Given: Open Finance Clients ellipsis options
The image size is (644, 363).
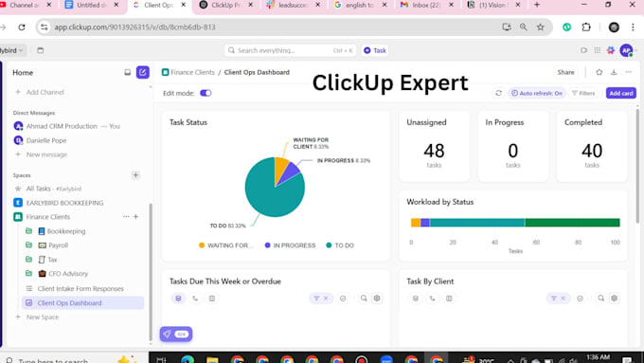Looking at the screenshot, I should [x=126, y=217].
